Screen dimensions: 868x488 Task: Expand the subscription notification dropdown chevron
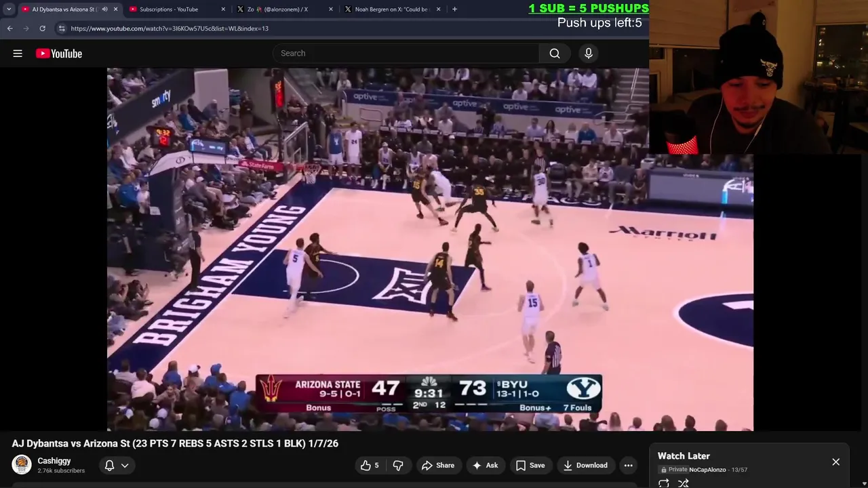(x=125, y=466)
